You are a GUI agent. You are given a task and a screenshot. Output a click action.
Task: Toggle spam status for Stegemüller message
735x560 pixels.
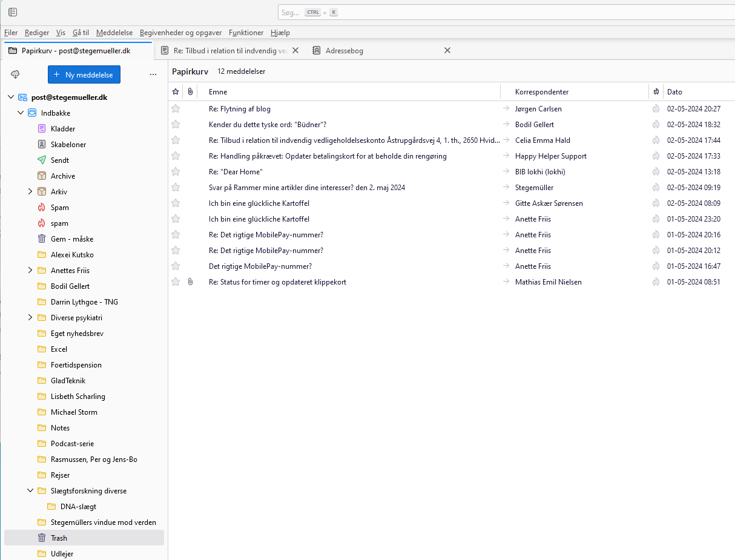click(x=656, y=188)
